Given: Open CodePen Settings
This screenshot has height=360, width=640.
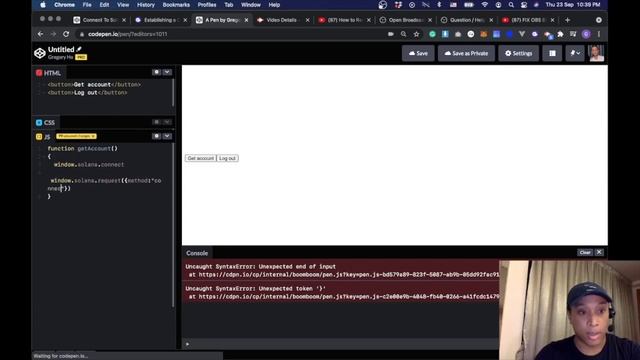Looking at the screenshot, I should (x=518, y=53).
